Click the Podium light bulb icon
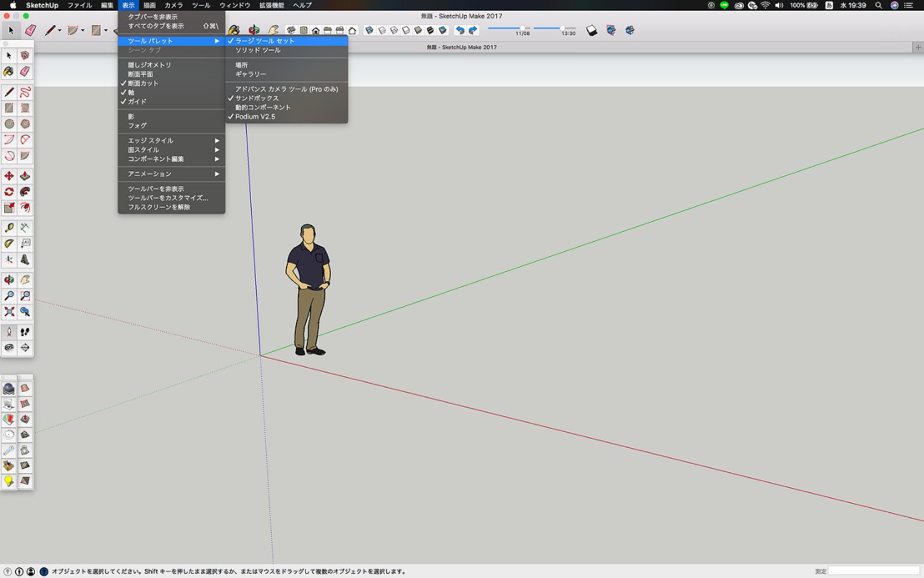This screenshot has height=578, width=924. (9, 482)
